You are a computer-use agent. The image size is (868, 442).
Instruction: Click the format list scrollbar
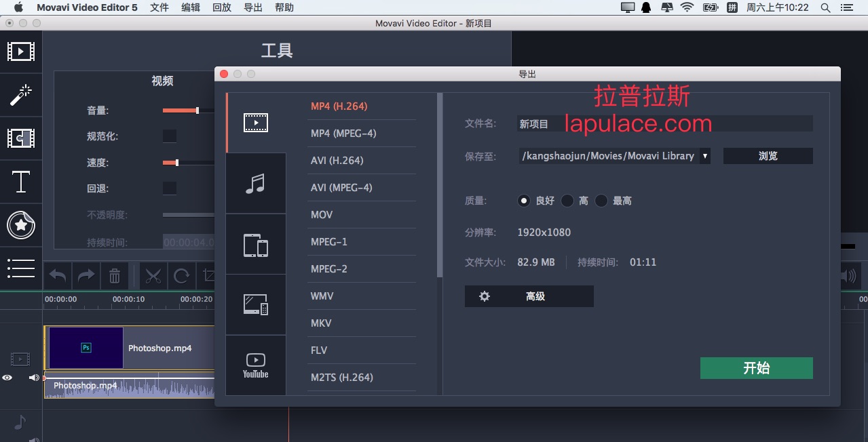point(440,184)
